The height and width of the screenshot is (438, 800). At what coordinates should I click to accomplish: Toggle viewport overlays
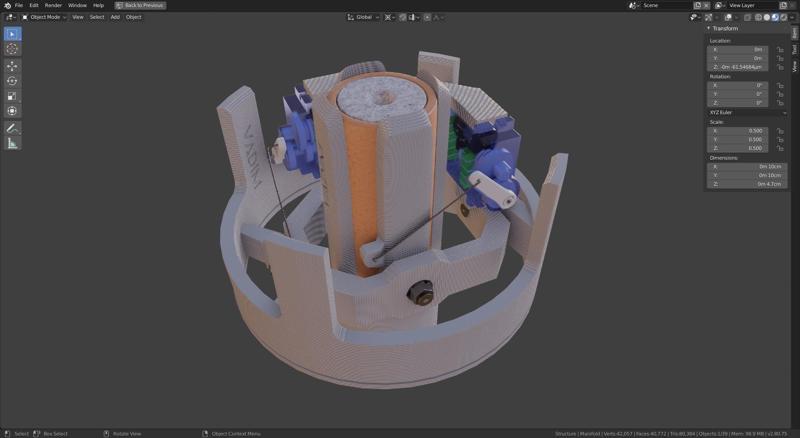728,17
